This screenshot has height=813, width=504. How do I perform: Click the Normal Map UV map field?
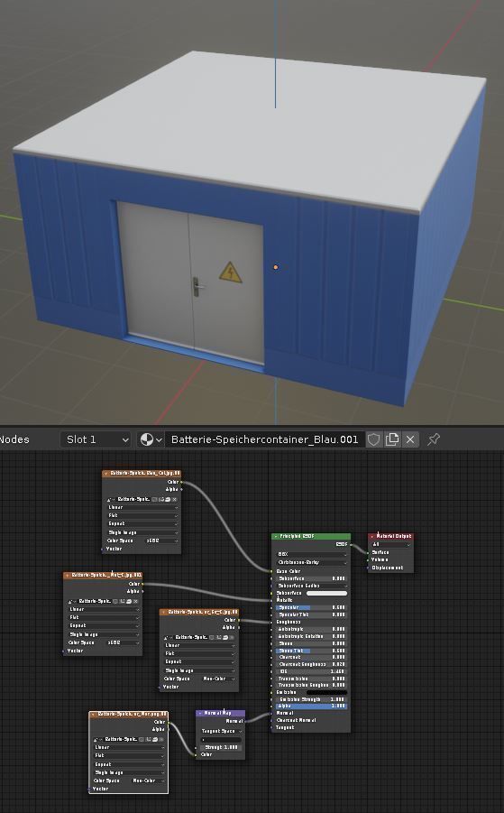221,739
